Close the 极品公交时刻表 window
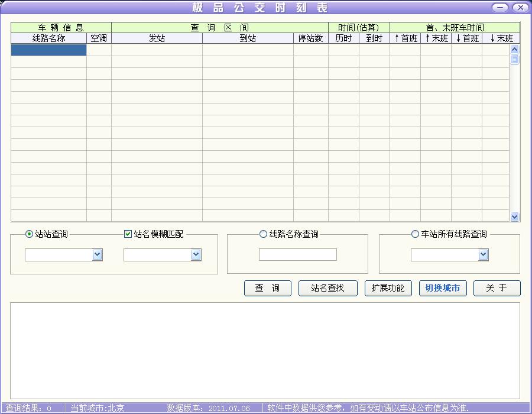This screenshot has width=532, height=414. tap(520, 8)
